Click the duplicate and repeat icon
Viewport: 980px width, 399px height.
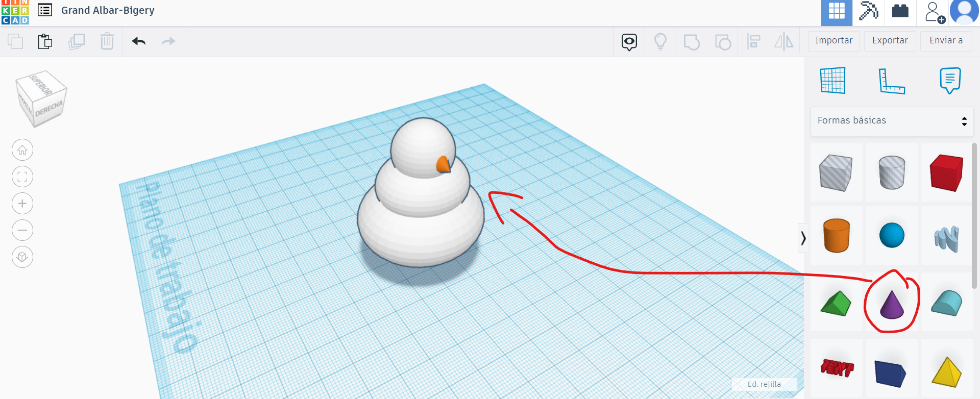(x=77, y=41)
